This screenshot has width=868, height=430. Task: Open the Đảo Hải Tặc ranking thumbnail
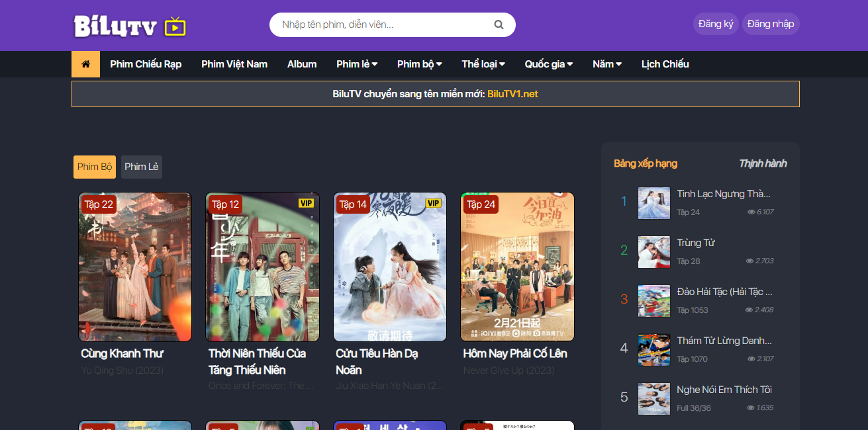pyautogui.click(x=654, y=301)
